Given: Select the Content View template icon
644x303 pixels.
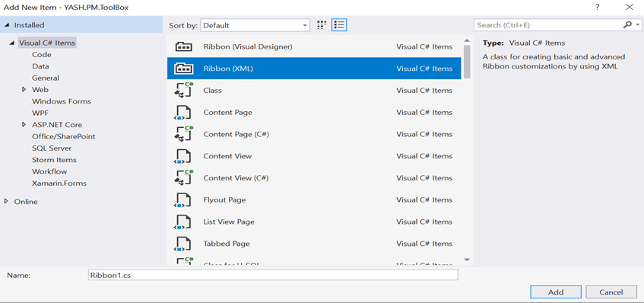Looking at the screenshot, I should click(183, 156).
